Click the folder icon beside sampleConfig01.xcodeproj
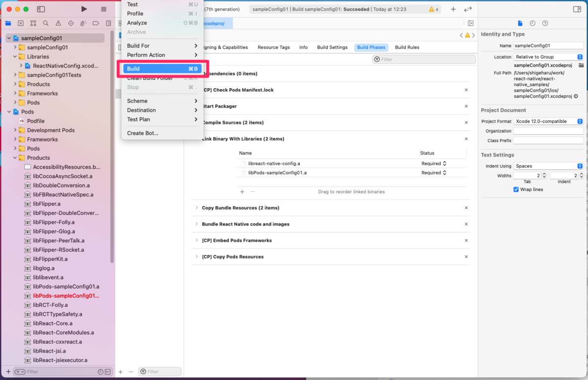The width and height of the screenshot is (588, 380). pyautogui.click(x=581, y=65)
